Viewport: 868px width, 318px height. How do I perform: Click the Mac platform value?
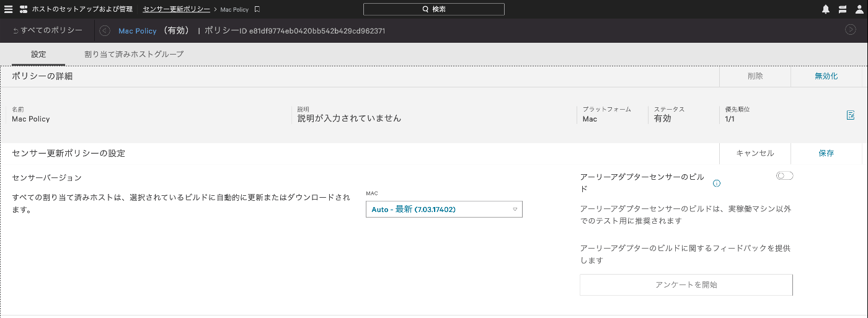point(590,118)
